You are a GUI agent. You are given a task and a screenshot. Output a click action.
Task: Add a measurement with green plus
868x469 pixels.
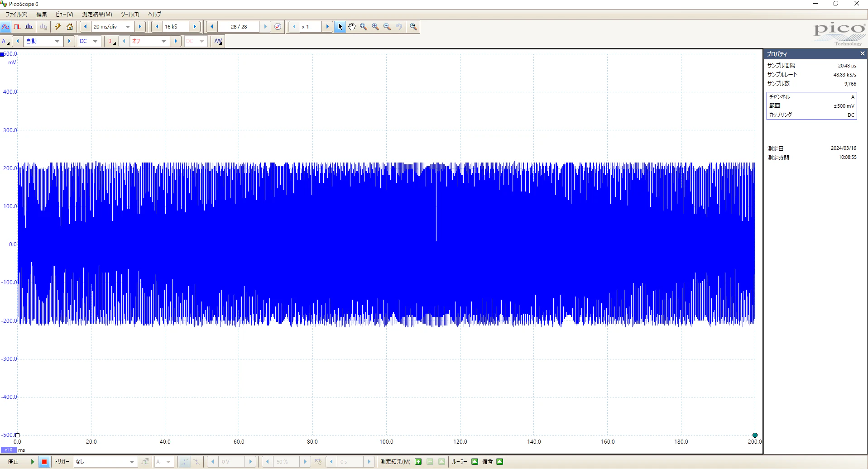coord(418,462)
